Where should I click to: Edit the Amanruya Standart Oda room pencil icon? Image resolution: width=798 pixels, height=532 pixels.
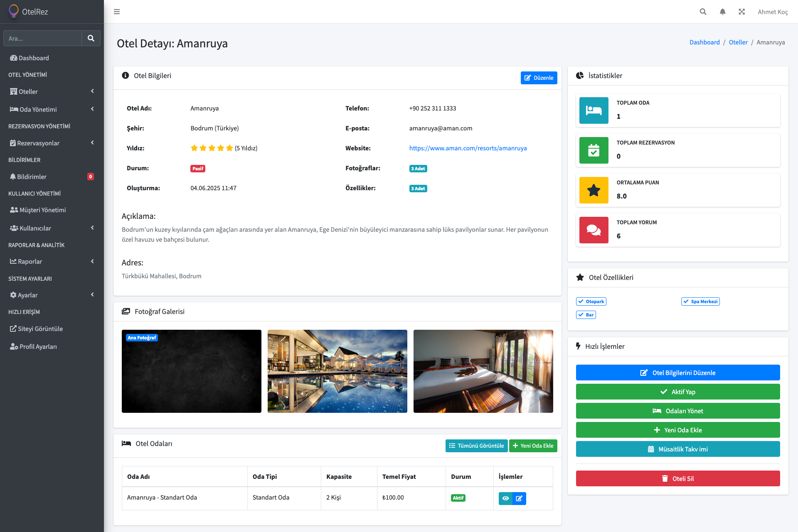click(519, 498)
